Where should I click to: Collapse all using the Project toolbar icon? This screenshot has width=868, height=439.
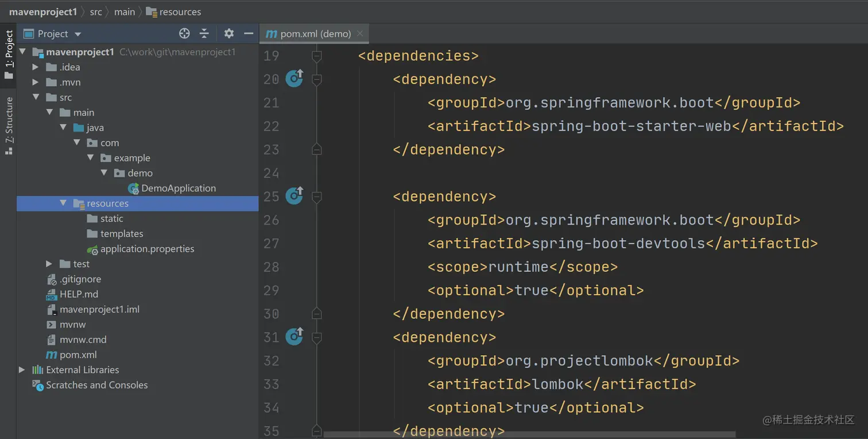pyautogui.click(x=204, y=33)
